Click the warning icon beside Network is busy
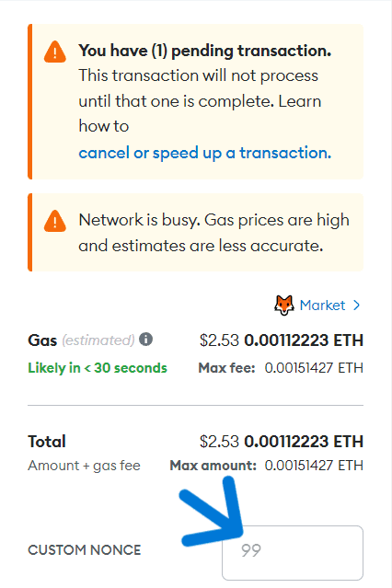 [x=55, y=221]
